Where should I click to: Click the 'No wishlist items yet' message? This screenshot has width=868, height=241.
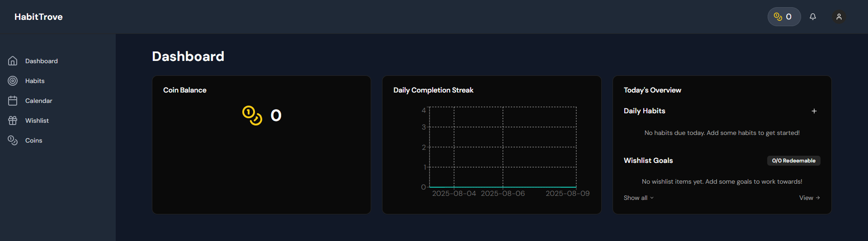[x=722, y=181]
